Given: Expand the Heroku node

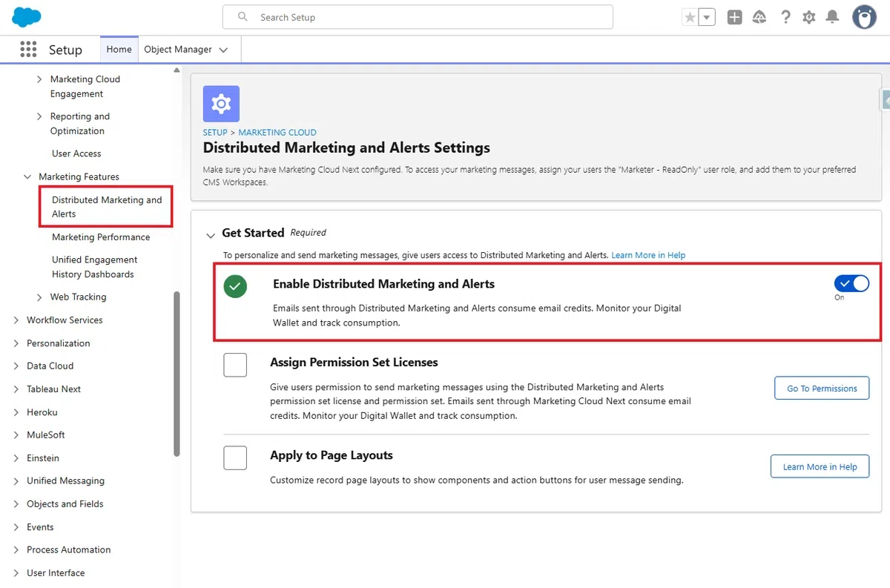Looking at the screenshot, I should click(x=16, y=412).
